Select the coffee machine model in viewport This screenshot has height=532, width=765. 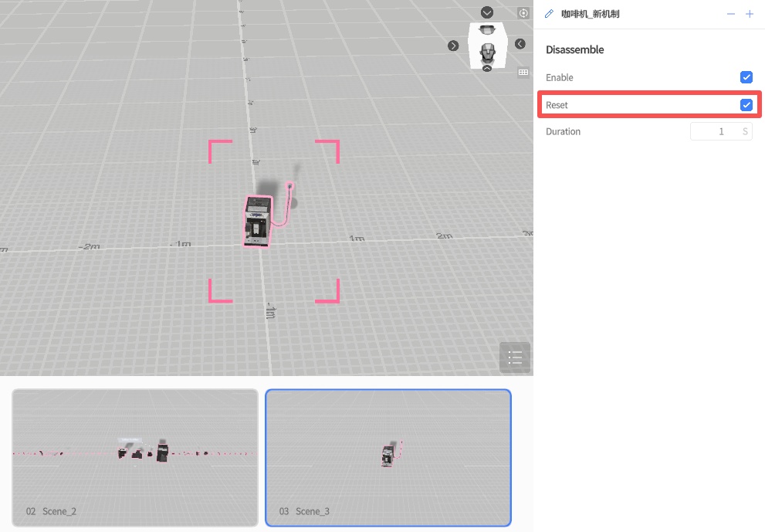point(258,220)
